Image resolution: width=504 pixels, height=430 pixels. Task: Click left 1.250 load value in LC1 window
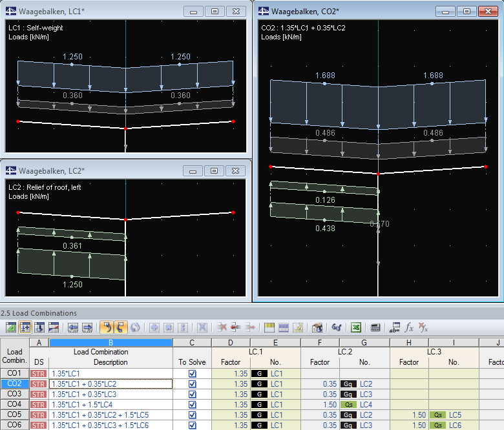click(72, 57)
